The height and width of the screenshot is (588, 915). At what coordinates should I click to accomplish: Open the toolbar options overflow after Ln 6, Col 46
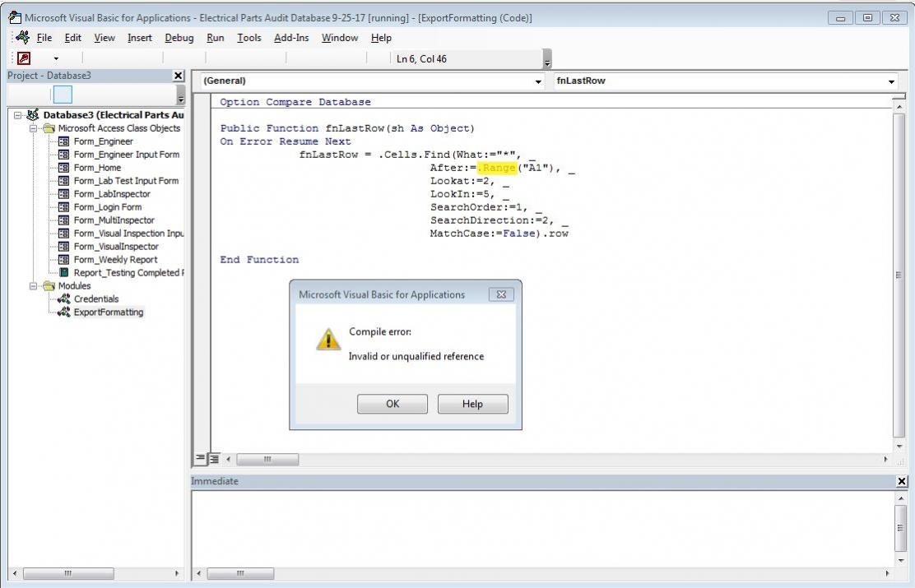click(547, 59)
